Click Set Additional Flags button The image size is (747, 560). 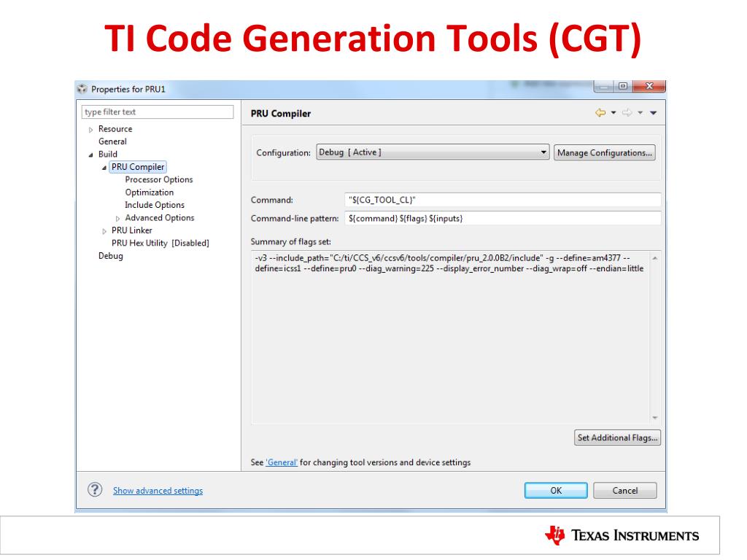pyautogui.click(x=617, y=437)
